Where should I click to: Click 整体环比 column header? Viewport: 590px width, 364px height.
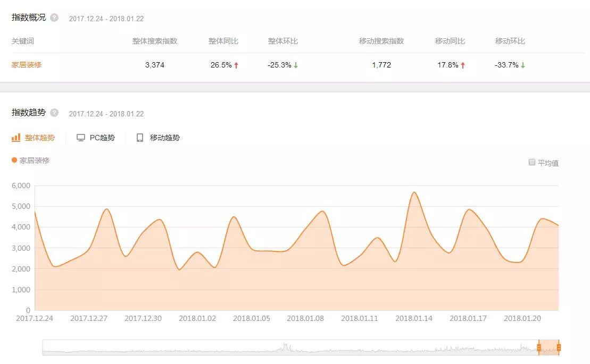tap(283, 41)
